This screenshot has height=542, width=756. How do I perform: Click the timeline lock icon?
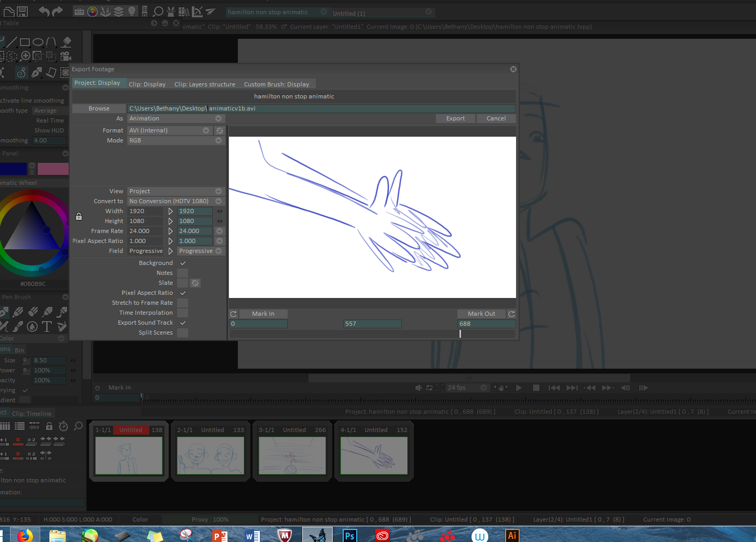click(x=49, y=426)
